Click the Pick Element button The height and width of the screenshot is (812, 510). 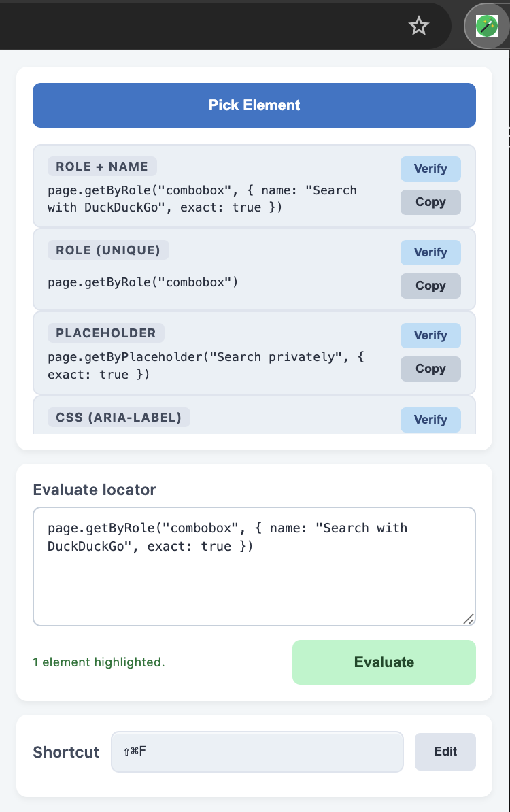pos(254,105)
